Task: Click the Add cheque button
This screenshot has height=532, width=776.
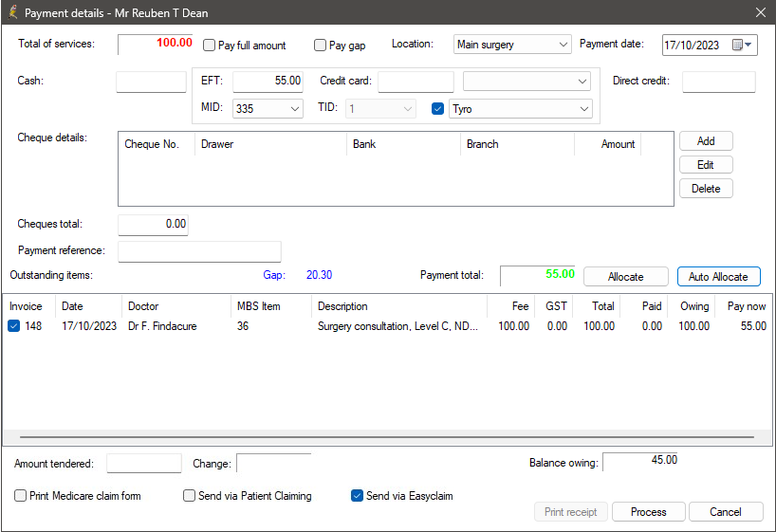Action: point(706,141)
